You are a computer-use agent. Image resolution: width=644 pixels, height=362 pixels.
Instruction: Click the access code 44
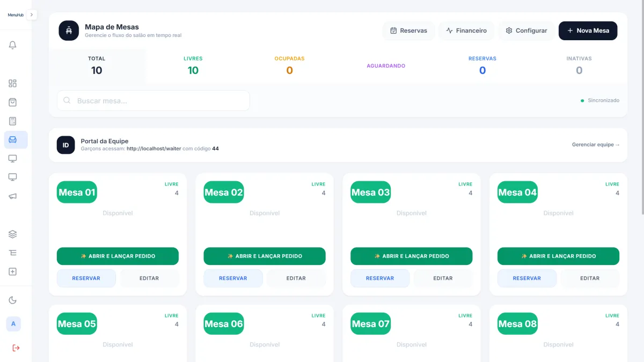pyautogui.click(x=215, y=149)
